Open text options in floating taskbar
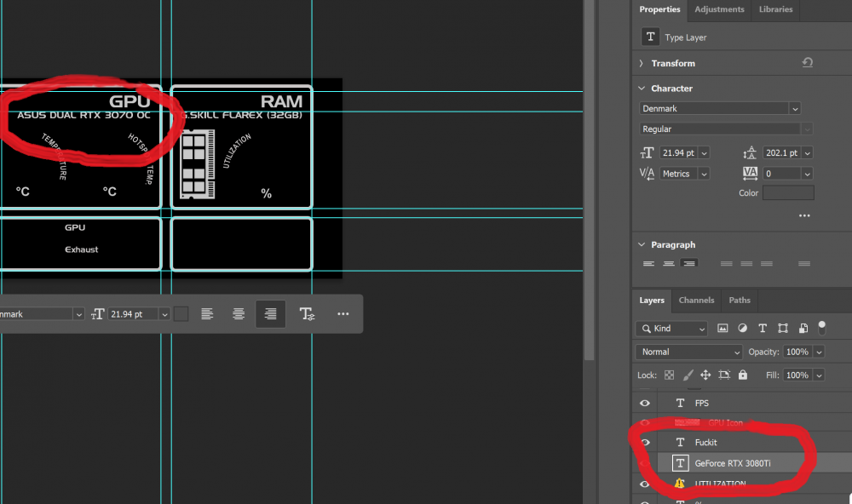 [307, 314]
